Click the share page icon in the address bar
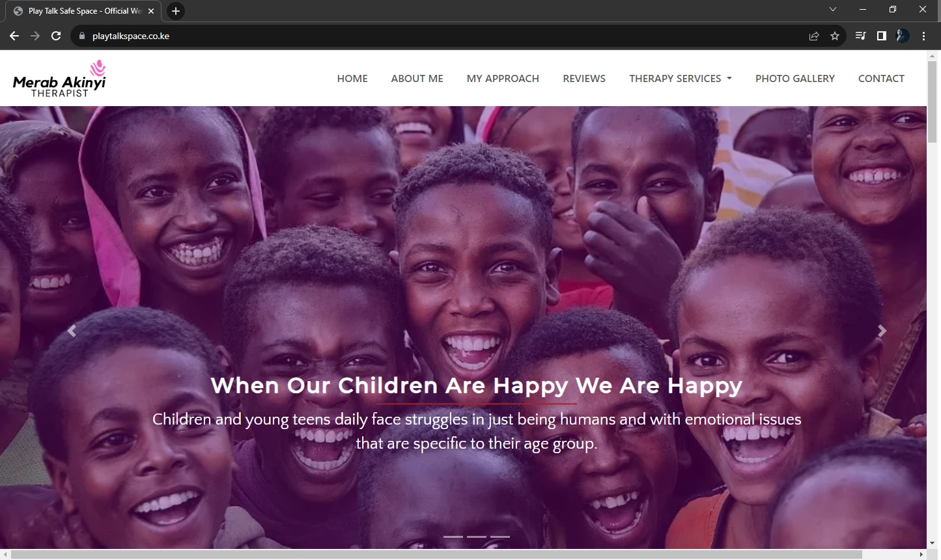Viewport: 941px width, 560px height. click(x=814, y=36)
